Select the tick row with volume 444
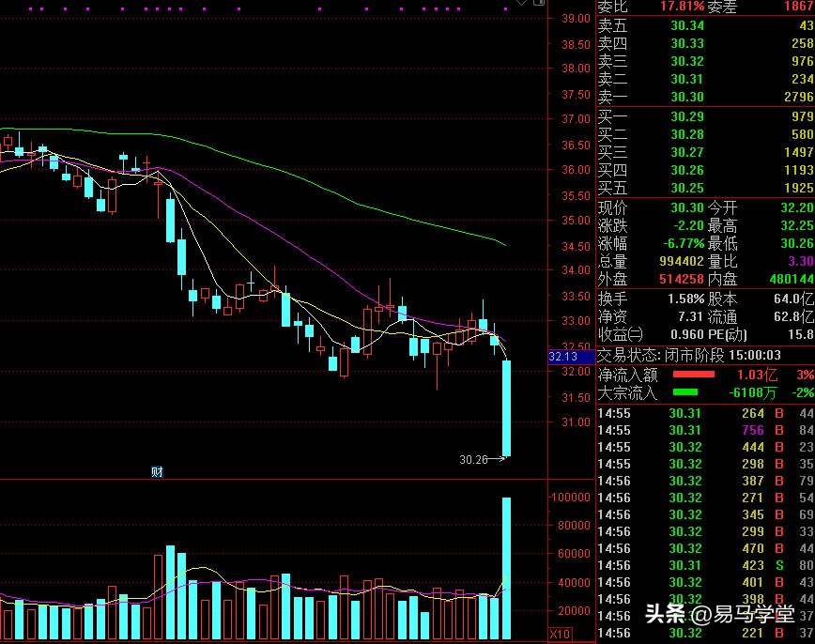This screenshot has width=815, height=644. click(x=705, y=447)
